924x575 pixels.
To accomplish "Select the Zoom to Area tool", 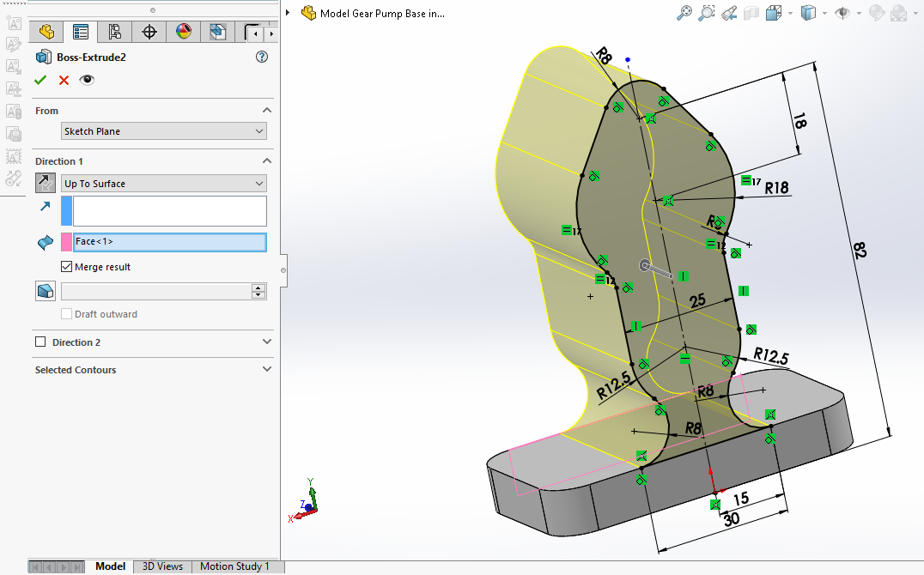I will pyautogui.click(x=707, y=13).
